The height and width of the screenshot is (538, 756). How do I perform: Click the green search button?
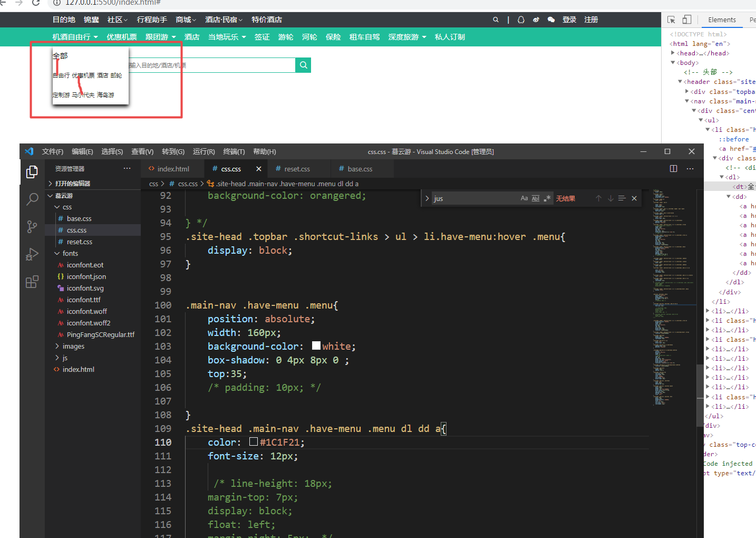click(303, 65)
